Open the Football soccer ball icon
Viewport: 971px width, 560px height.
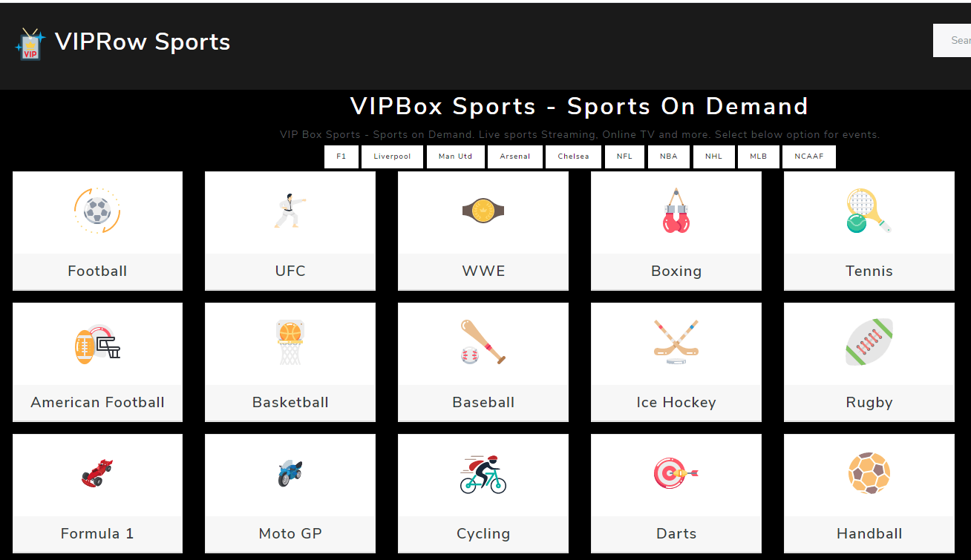coord(97,211)
